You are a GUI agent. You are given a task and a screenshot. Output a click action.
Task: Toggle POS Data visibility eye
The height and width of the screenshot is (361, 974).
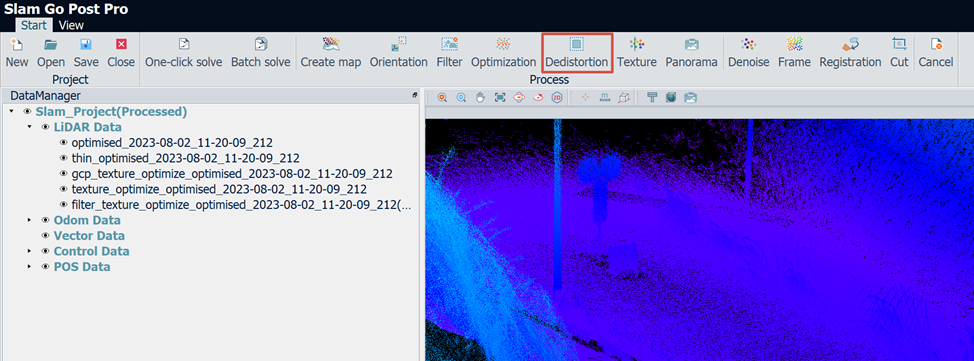pyautogui.click(x=45, y=267)
